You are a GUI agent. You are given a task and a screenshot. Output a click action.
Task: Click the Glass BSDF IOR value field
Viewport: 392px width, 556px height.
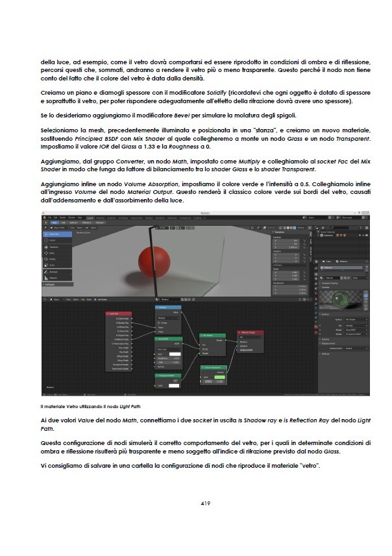coord(169,363)
